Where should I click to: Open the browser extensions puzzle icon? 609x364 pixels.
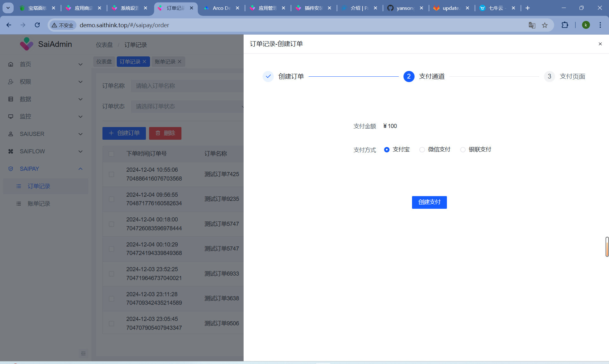click(565, 25)
